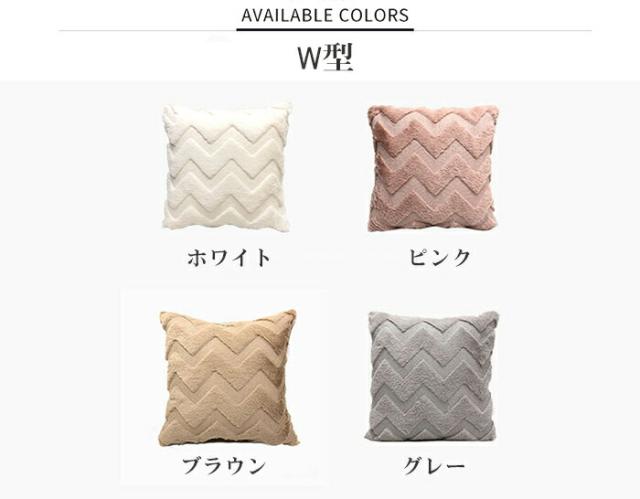This screenshot has height=499, width=640.
Task: Click the 型 kanji in the title
Action: coord(338,58)
